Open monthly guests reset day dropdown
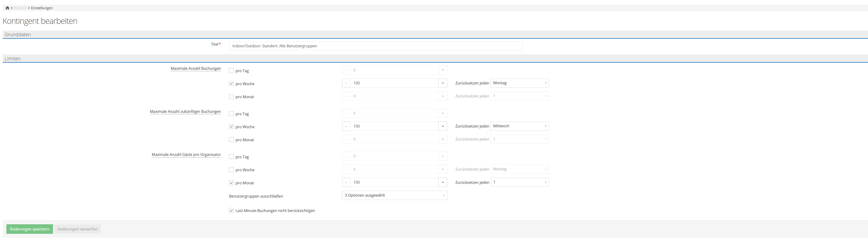 [520, 182]
